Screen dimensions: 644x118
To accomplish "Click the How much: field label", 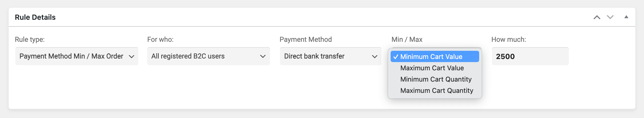I will [509, 40].
